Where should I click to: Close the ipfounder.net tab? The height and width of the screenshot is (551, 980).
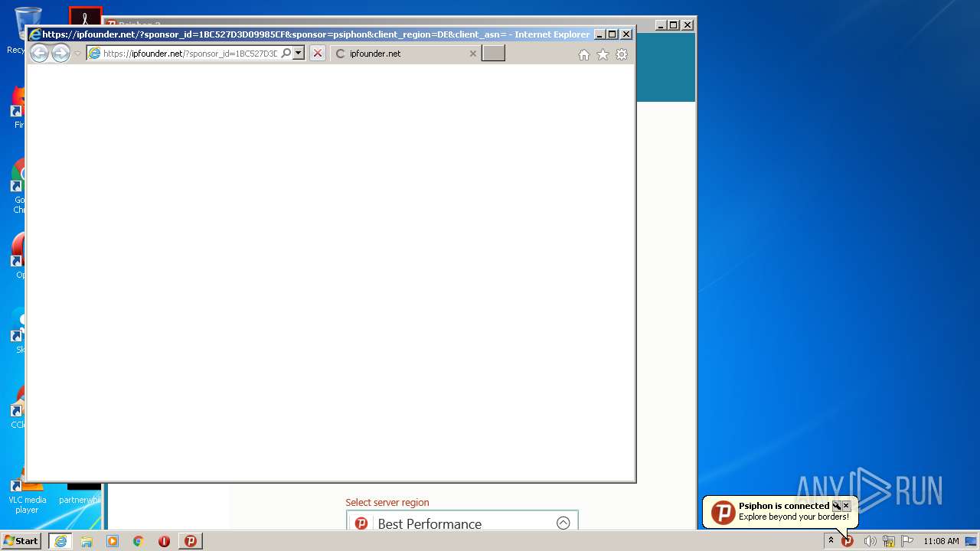click(x=472, y=54)
